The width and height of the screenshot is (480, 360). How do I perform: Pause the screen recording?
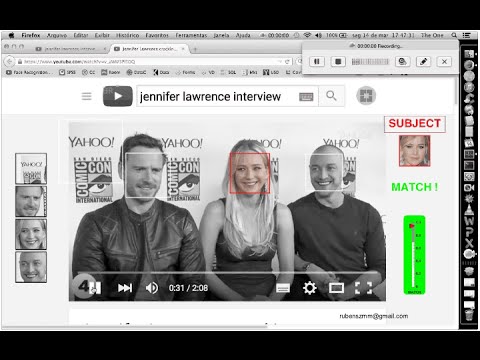(x=317, y=62)
